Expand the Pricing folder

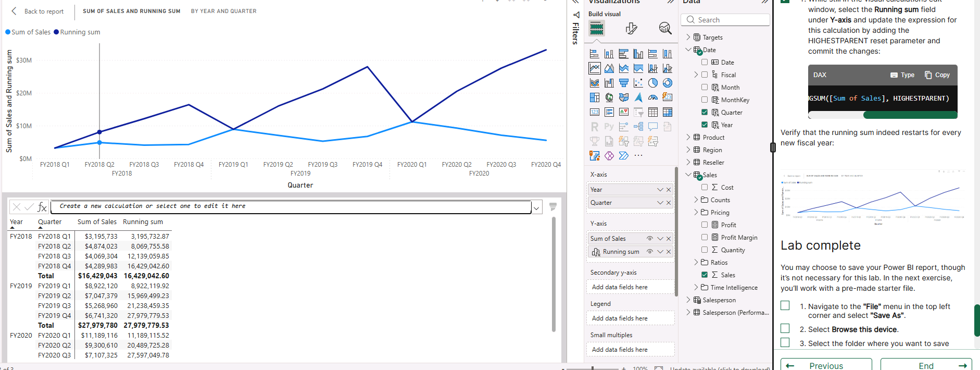point(696,212)
